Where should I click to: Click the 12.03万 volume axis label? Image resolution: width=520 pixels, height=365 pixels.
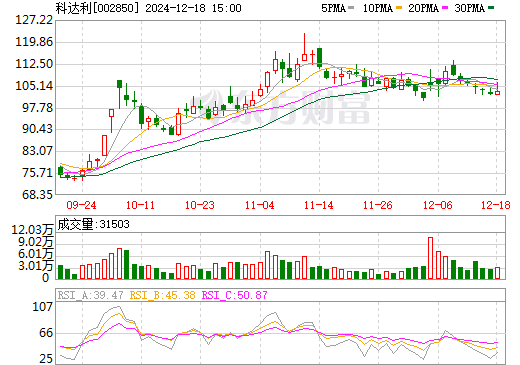click(x=32, y=230)
